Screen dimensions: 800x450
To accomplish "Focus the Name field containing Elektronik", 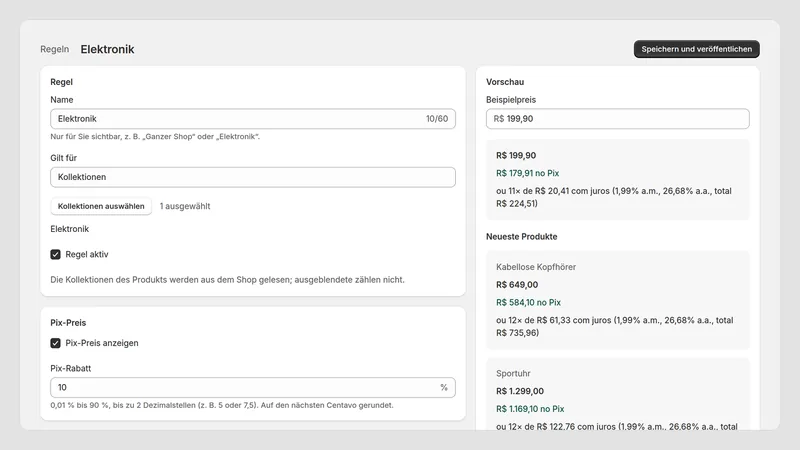I will (x=253, y=119).
